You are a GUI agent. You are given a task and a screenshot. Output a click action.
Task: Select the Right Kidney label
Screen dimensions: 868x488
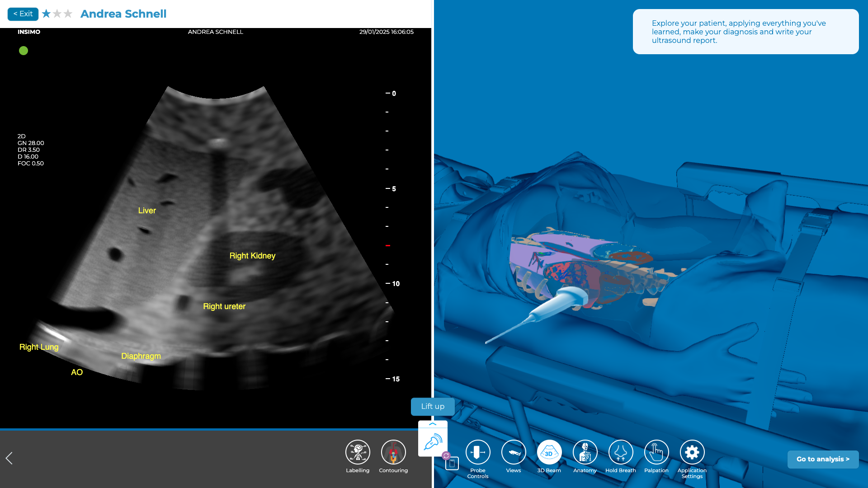click(252, 256)
